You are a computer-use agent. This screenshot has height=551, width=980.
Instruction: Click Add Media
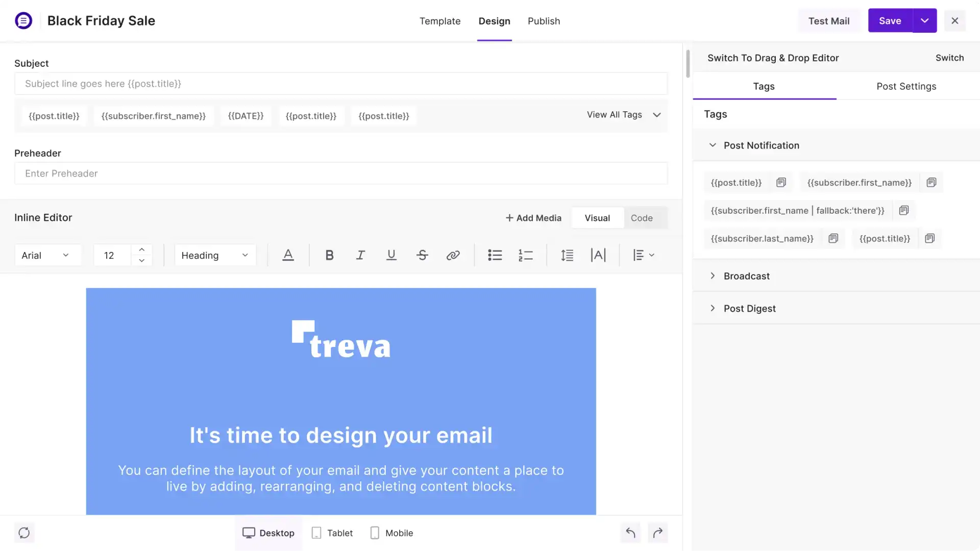(x=533, y=218)
